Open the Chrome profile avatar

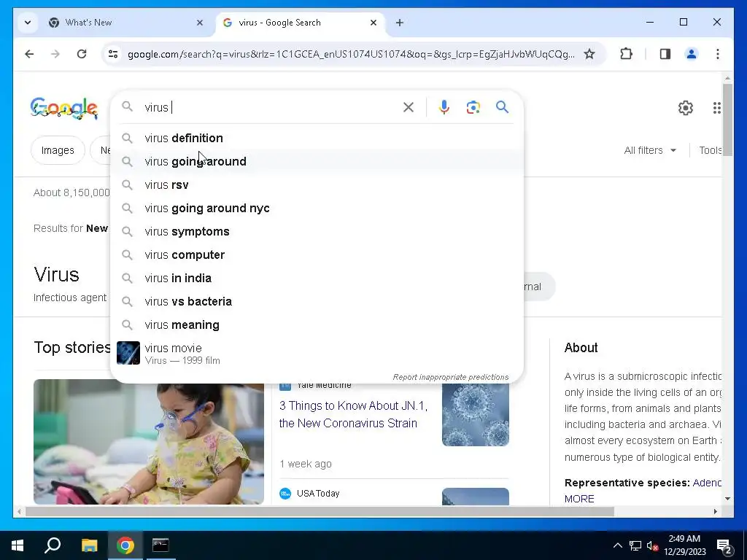[692, 54]
